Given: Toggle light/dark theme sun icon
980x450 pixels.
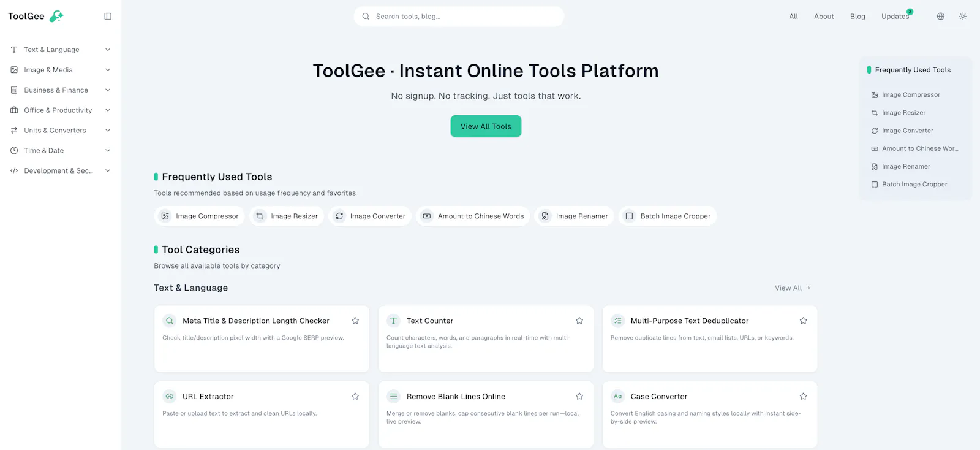Looking at the screenshot, I should point(963,17).
